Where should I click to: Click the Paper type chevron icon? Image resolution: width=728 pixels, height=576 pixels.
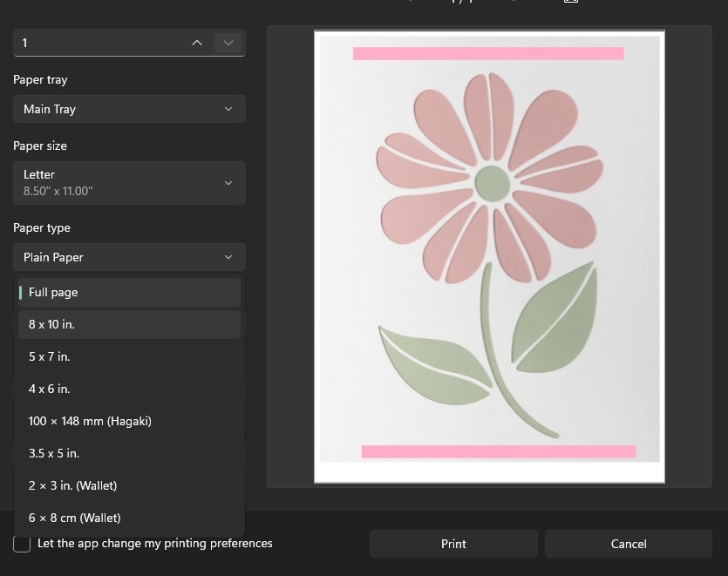tap(228, 257)
